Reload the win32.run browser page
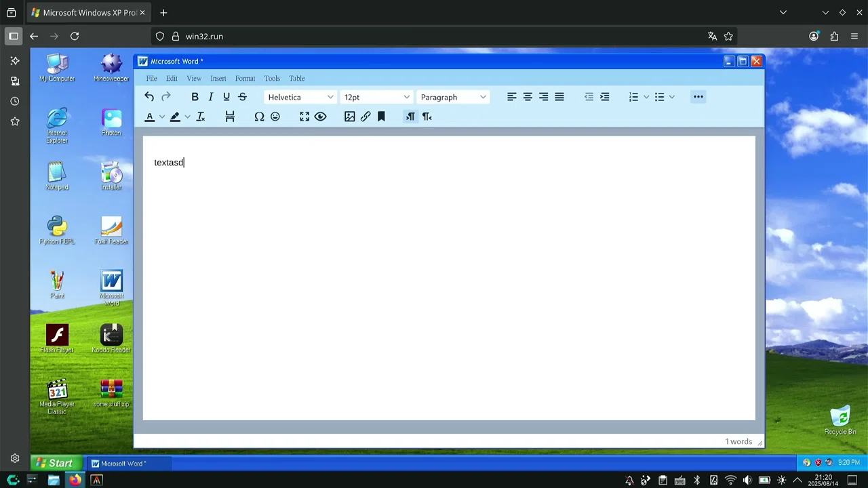 tap(75, 37)
